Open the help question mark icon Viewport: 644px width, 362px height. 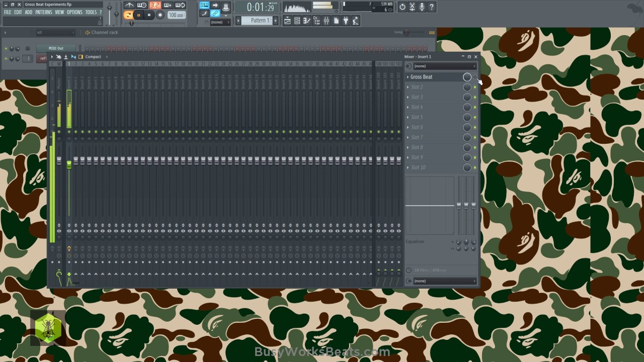point(431,7)
